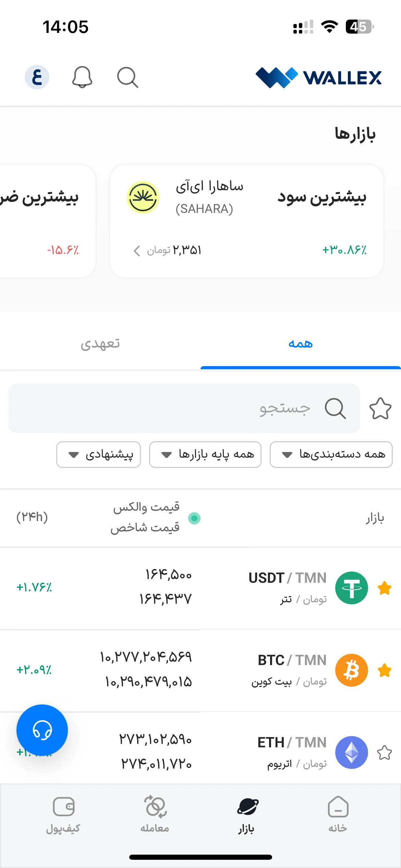This screenshot has height=868, width=401.
Task: Remove USDT/TMN from favorites star
Action: click(x=385, y=588)
